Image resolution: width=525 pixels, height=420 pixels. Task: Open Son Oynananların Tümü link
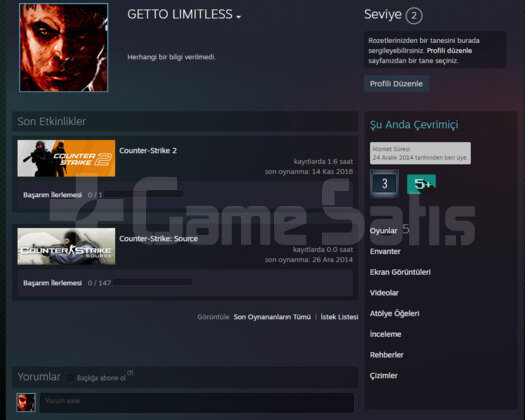272,317
